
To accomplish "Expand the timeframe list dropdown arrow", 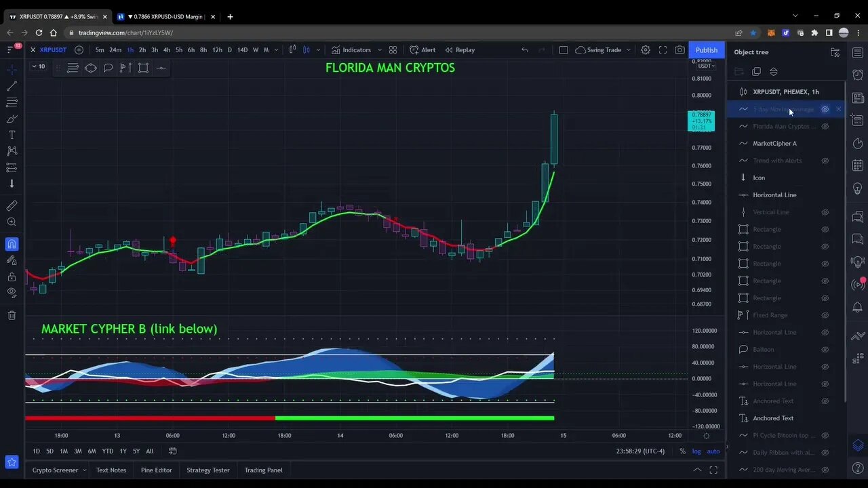I will 276,49.
